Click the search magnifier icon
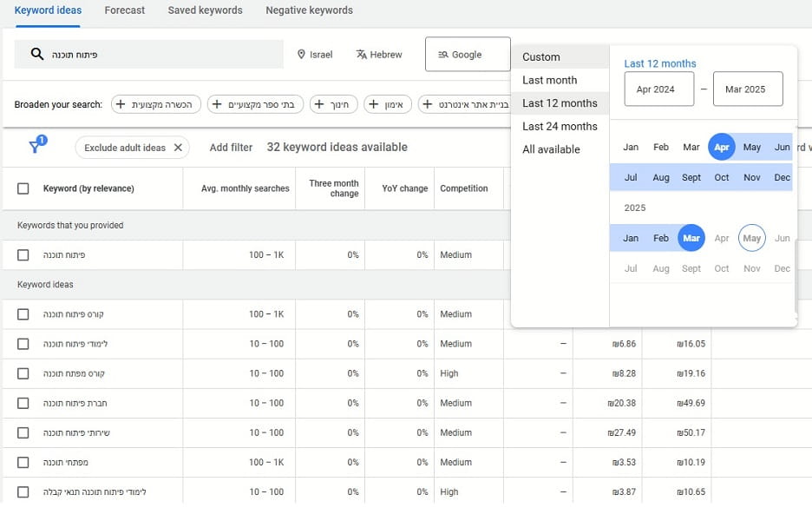The height and width of the screenshot is (521, 812). [x=36, y=54]
